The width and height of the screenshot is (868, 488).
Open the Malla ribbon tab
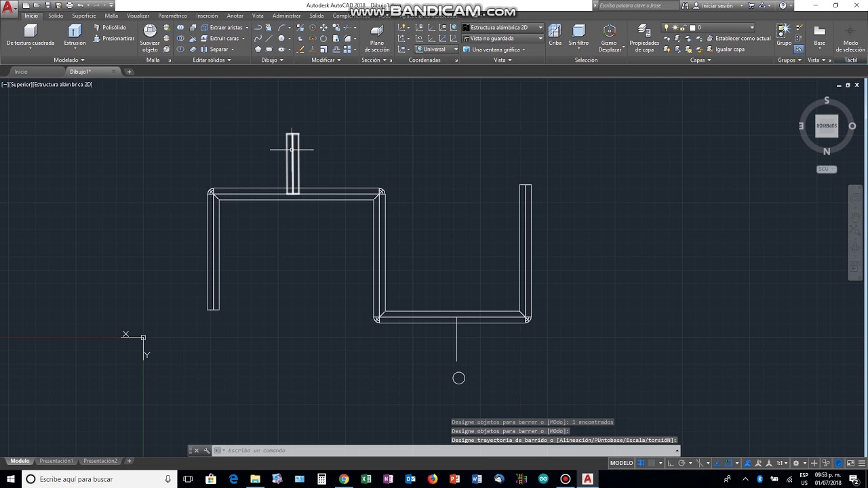[111, 16]
